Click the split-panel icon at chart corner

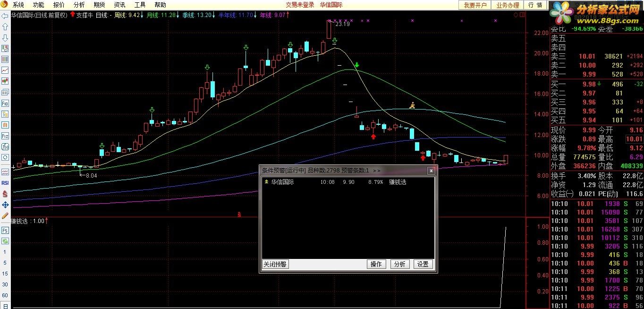[x=522, y=15]
